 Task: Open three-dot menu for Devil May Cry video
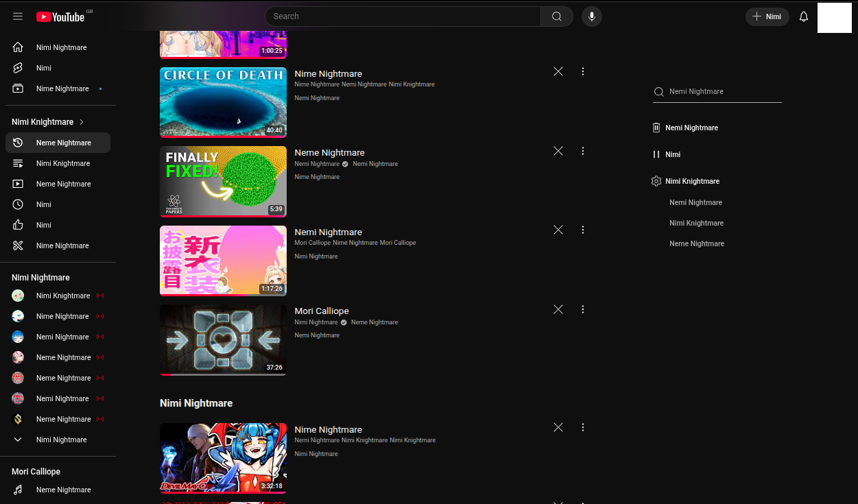pyautogui.click(x=583, y=427)
